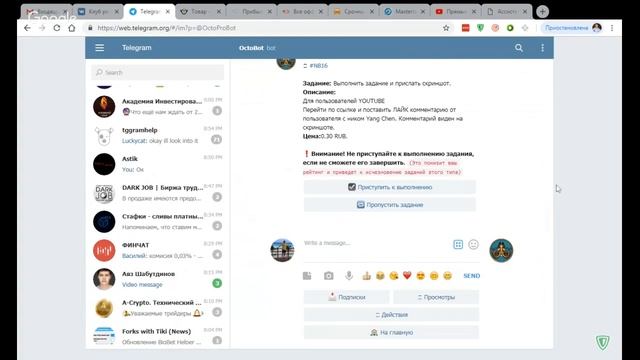
Task: Insert the heart-eyes emoji
Action: pyautogui.click(x=420, y=276)
